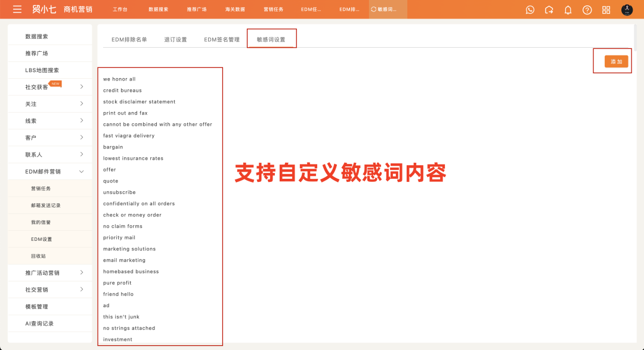The height and width of the screenshot is (350, 644).
Task: Click the NEW badge on 社交获客
Action: tap(55, 83)
